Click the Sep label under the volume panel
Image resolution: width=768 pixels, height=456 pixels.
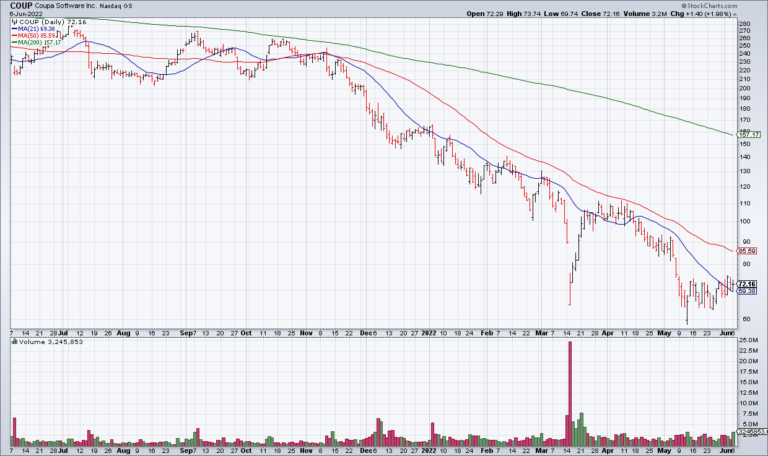[x=186, y=450]
